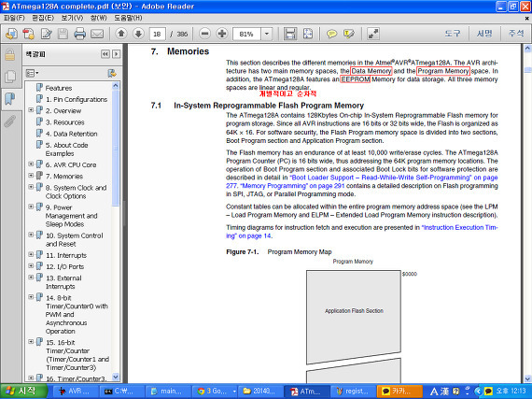Screen dimensions: 532x399
Task: Open the 파일(F) menu
Action: [14, 18]
